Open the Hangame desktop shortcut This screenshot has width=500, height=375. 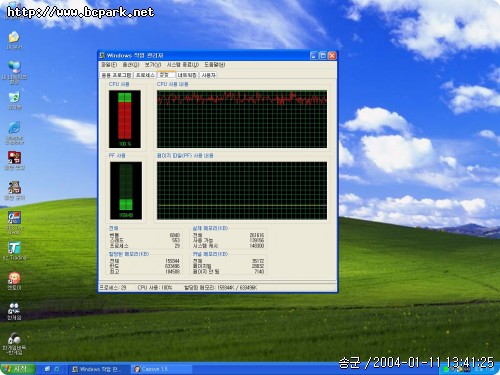tap(14, 309)
